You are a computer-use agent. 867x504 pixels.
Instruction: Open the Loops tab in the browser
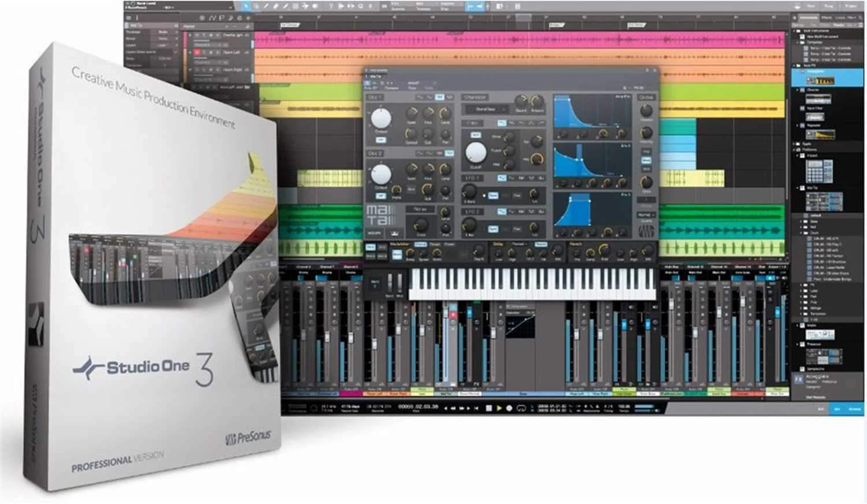pyautogui.click(x=840, y=18)
